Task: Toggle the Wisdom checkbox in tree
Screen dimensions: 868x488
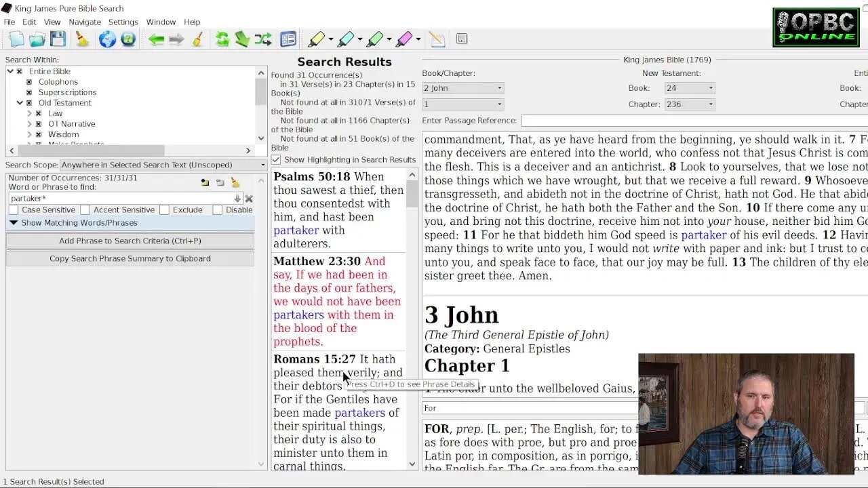Action: click(39, 134)
